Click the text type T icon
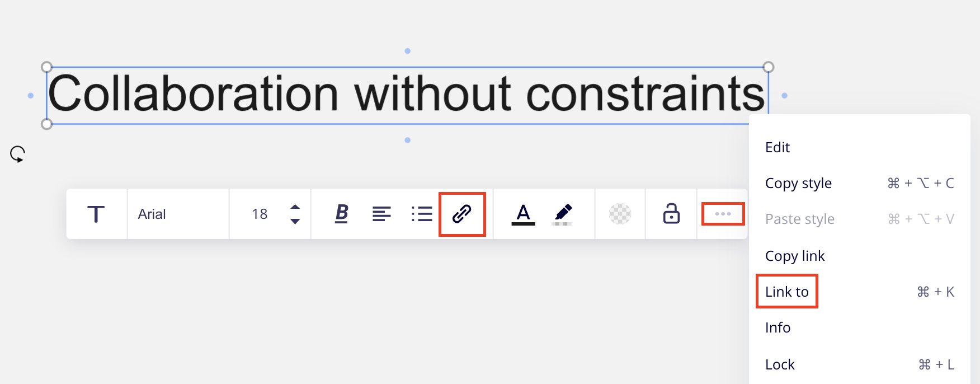 coord(96,214)
